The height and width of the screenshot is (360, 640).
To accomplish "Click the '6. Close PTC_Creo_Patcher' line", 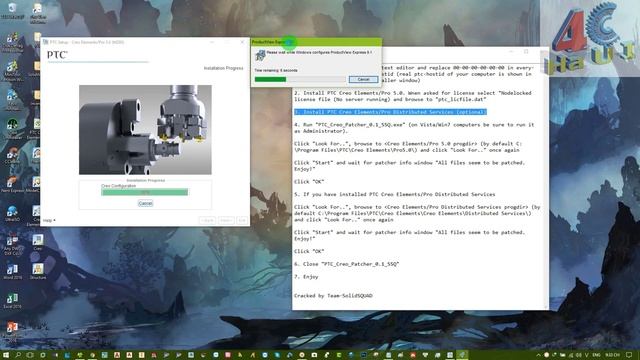I will [x=347, y=264].
